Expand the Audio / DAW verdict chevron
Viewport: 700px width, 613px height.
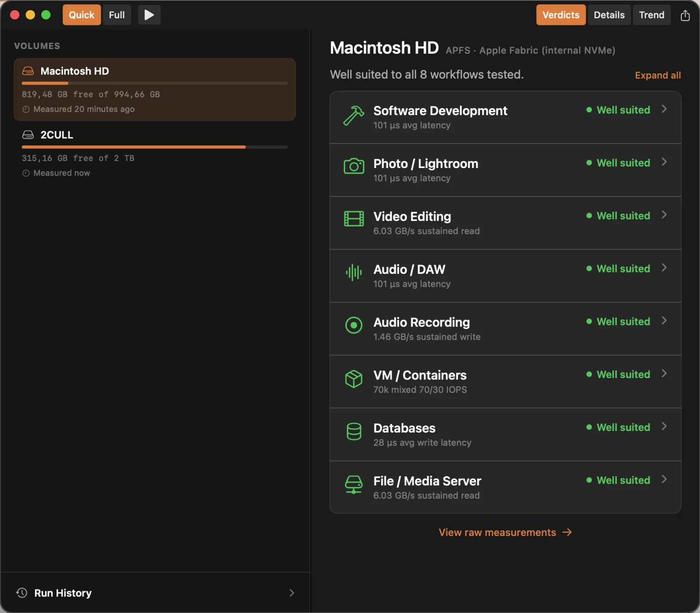[x=664, y=268]
